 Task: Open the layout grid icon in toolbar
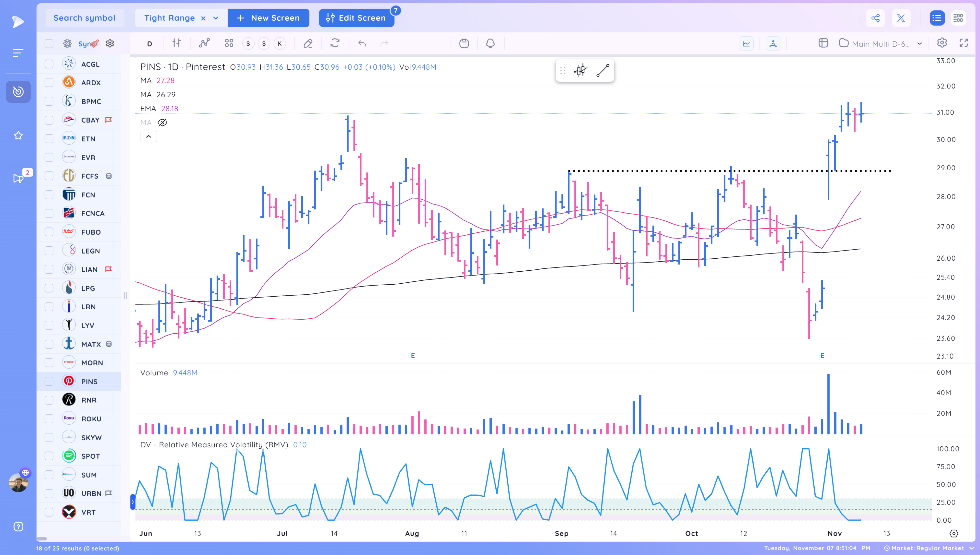point(229,43)
